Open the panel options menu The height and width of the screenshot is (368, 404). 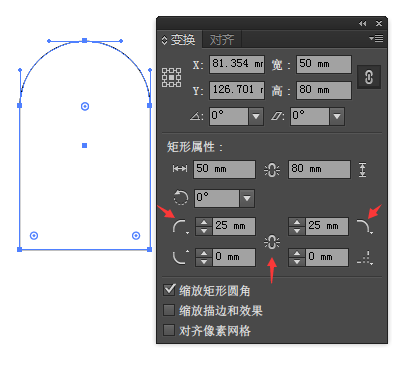click(x=376, y=39)
